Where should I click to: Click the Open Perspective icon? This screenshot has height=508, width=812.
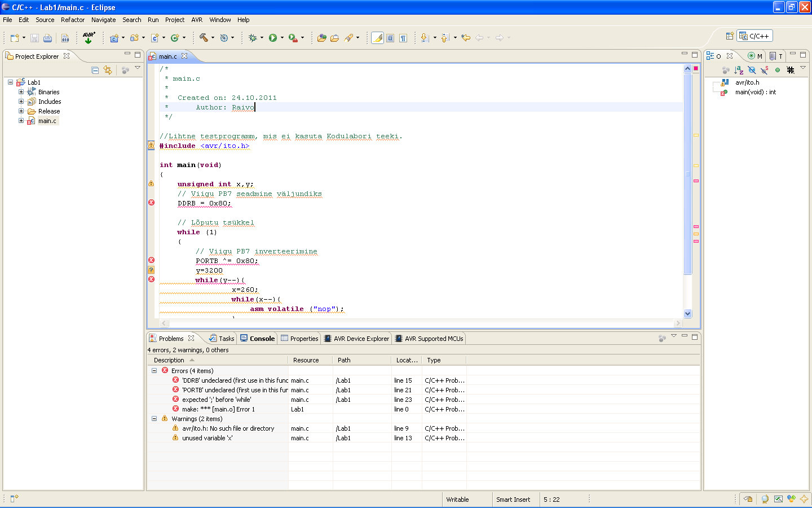[x=729, y=36]
